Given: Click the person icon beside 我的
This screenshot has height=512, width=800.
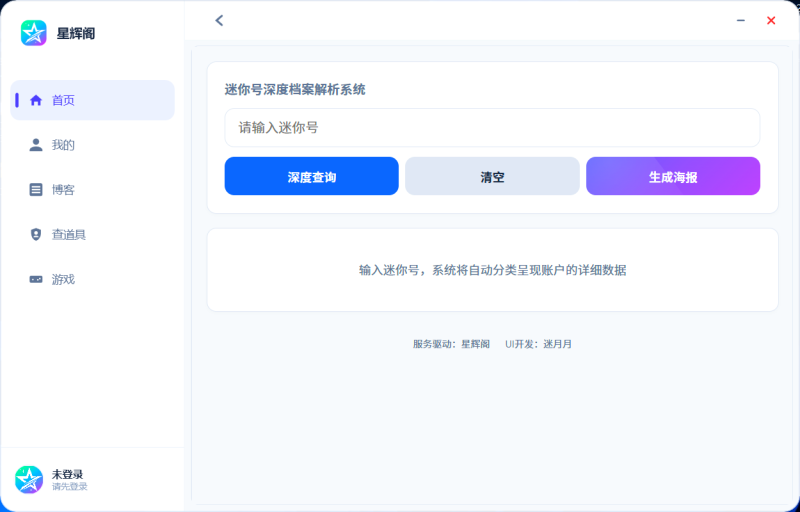Looking at the screenshot, I should (36, 145).
